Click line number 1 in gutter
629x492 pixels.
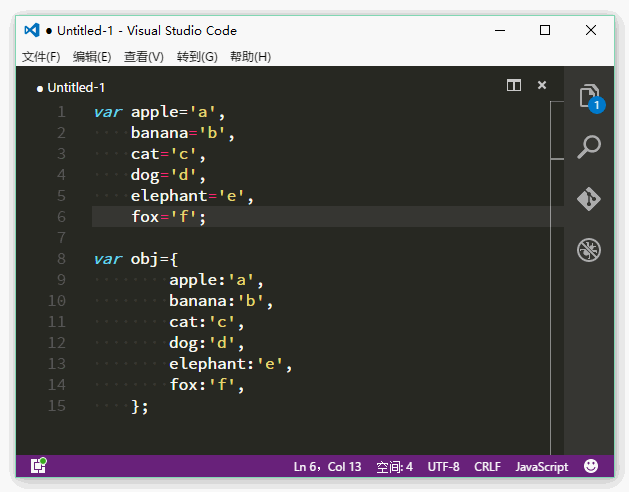61,112
